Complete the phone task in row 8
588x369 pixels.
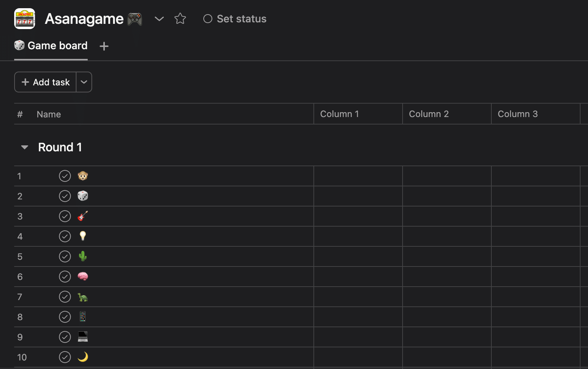pos(65,317)
